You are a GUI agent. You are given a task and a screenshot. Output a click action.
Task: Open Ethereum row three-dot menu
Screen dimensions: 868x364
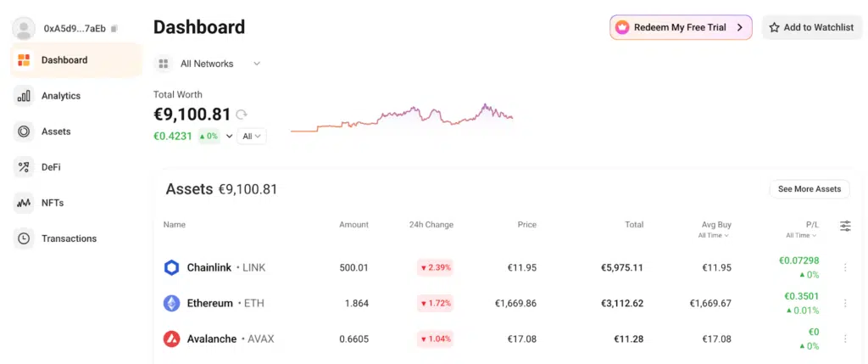coord(845,303)
